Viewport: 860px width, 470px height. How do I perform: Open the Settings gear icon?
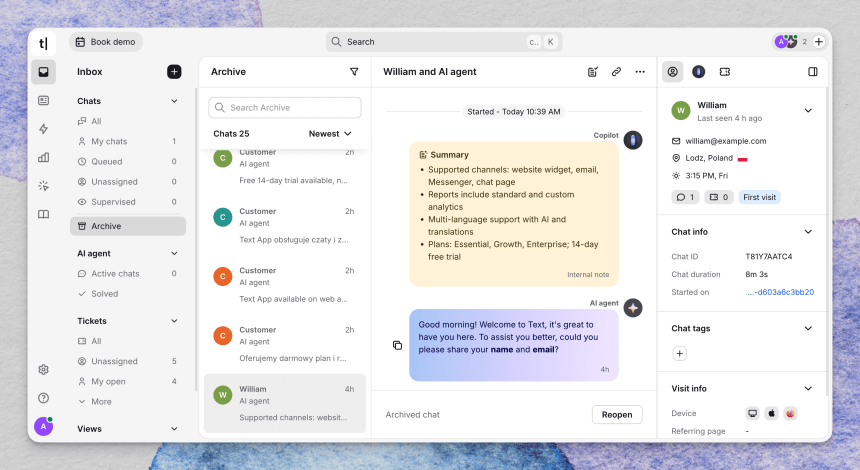pos(43,370)
